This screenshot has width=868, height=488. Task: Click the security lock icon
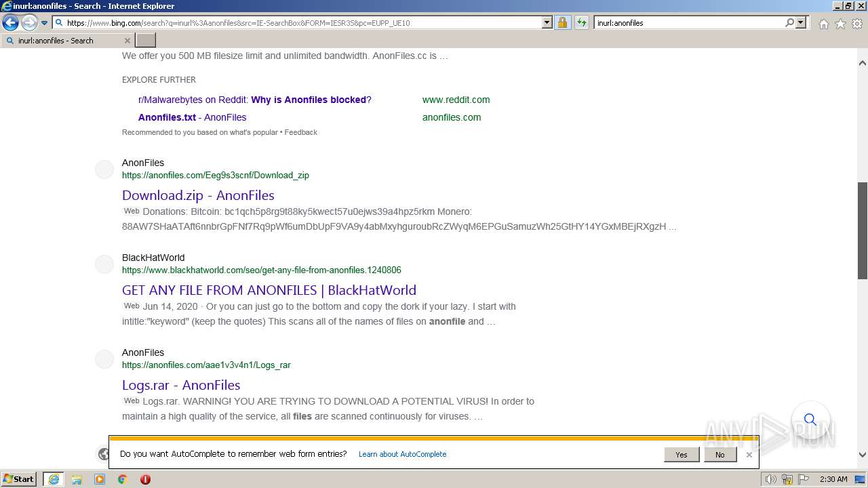click(x=562, y=23)
